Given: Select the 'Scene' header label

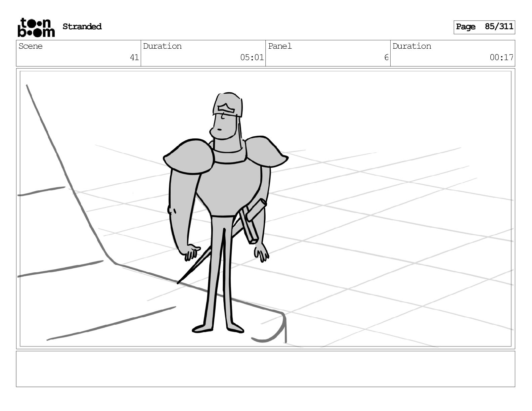Looking at the screenshot, I should click(x=31, y=46).
